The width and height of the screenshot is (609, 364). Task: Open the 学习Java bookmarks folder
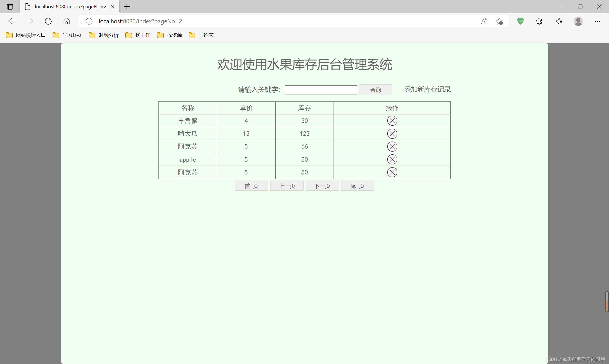coord(67,35)
